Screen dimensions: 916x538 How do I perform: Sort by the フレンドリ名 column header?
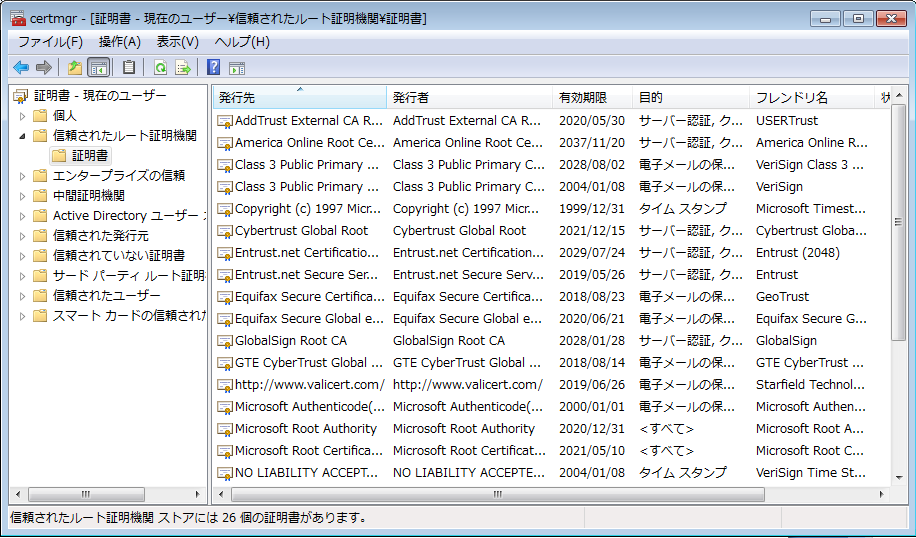813,98
